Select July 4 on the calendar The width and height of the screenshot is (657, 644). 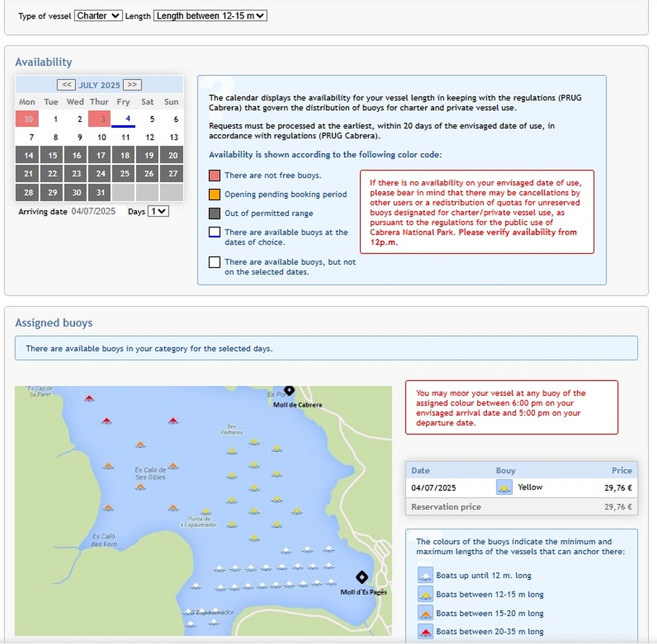128,119
